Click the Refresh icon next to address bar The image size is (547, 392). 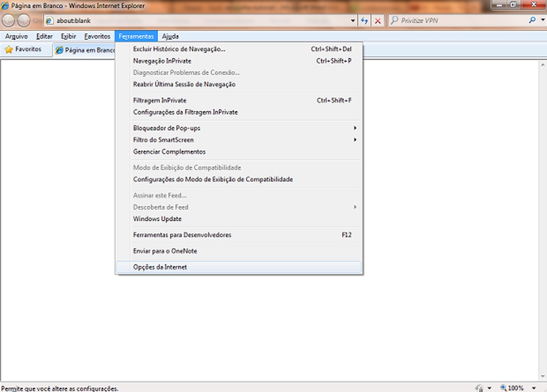tap(364, 20)
